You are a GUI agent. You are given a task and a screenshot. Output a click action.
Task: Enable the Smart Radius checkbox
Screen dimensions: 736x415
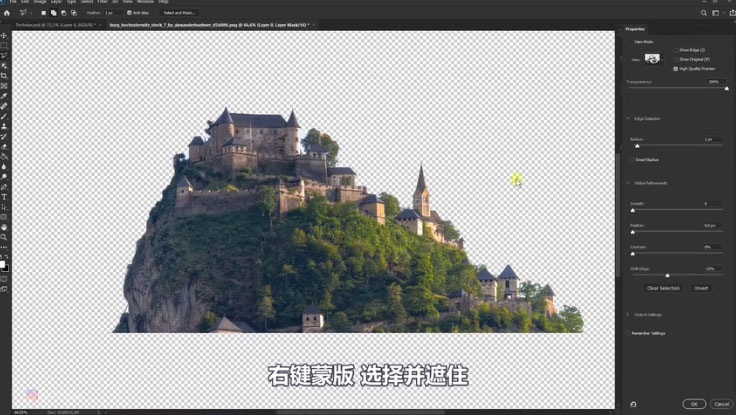tap(632, 160)
